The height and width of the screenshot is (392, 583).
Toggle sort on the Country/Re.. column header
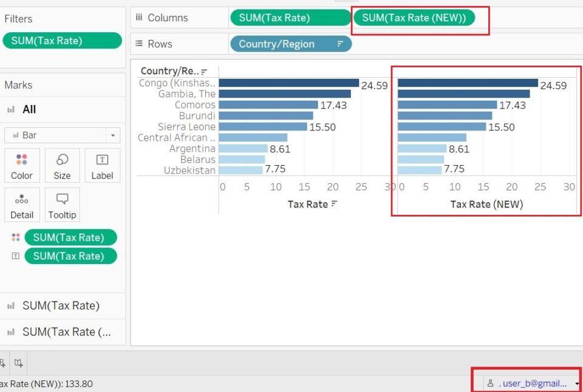[205, 71]
